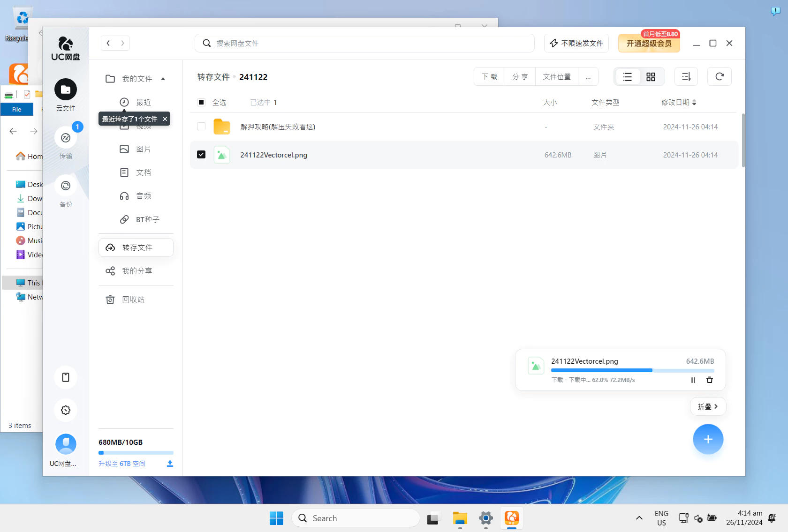Open Settings gear in taskbar
The image size is (788, 532).
pyautogui.click(x=486, y=518)
